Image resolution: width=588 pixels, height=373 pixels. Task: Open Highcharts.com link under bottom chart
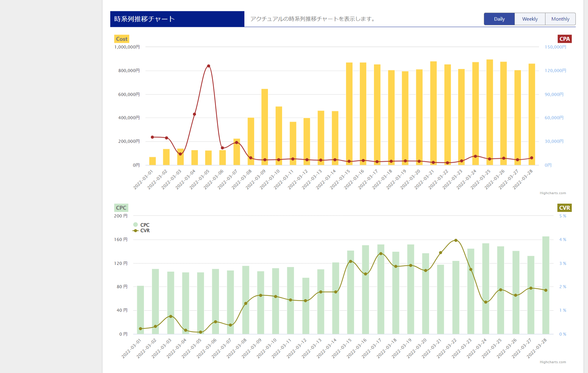[552, 362]
